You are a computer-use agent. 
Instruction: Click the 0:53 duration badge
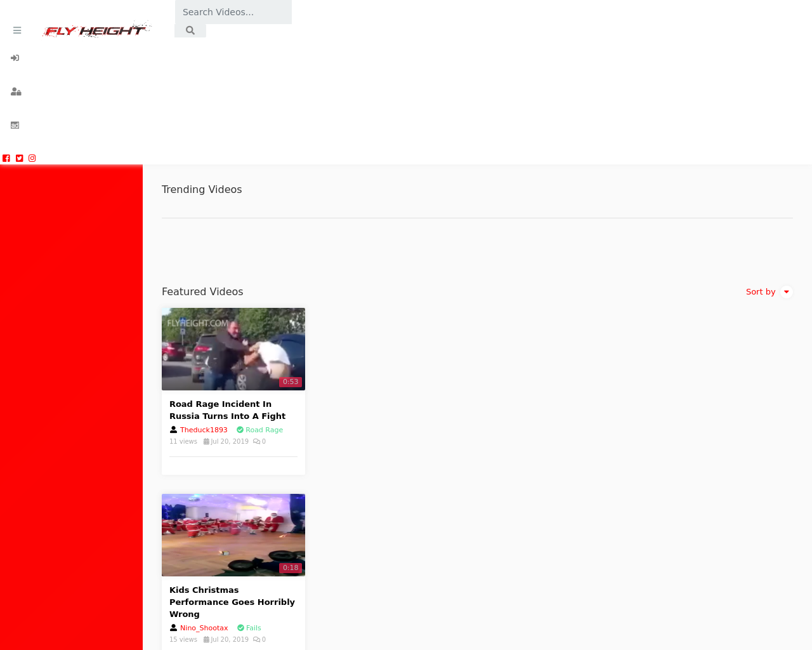(x=289, y=381)
